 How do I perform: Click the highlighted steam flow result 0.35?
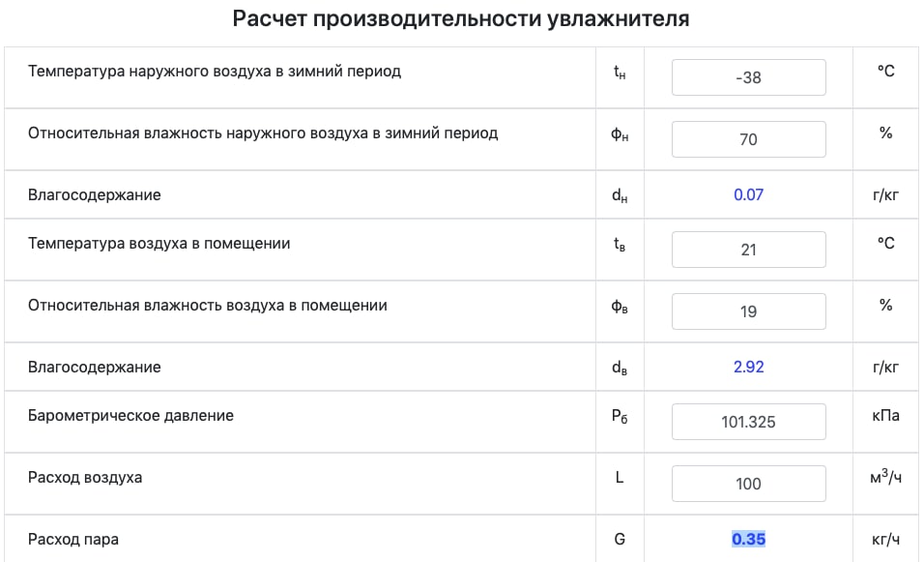click(x=748, y=539)
